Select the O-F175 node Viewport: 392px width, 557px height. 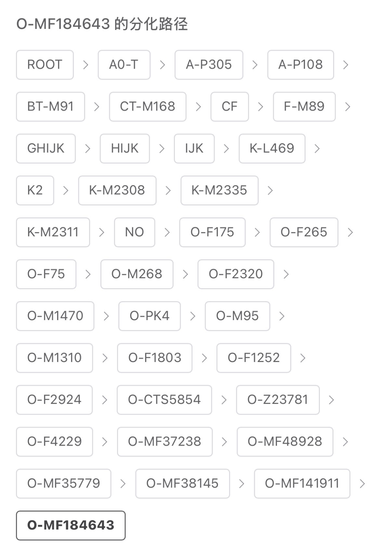coord(212,232)
